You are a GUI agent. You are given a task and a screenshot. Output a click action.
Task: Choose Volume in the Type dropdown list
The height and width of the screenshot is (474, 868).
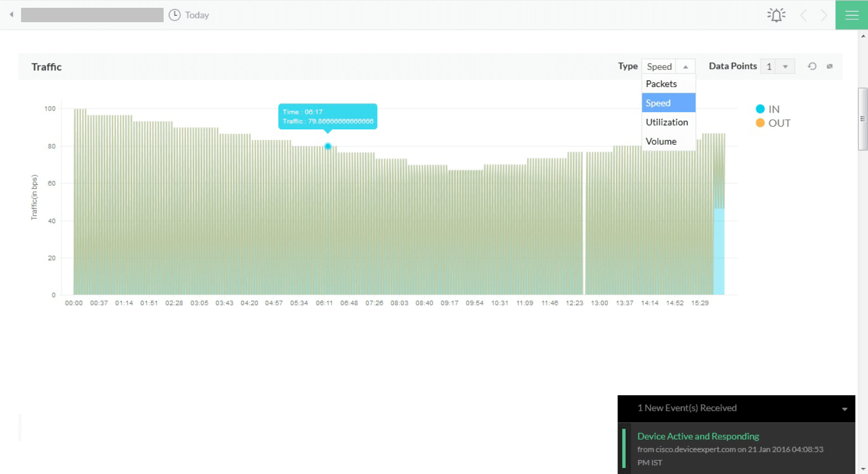pyautogui.click(x=661, y=141)
